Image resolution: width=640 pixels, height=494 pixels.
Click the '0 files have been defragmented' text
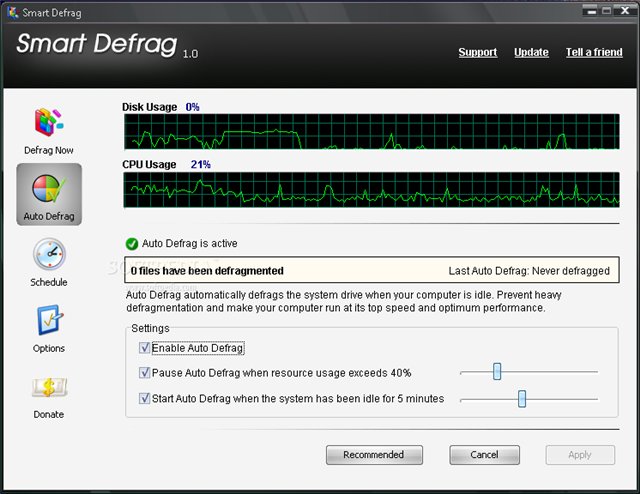pyautogui.click(x=207, y=271)
